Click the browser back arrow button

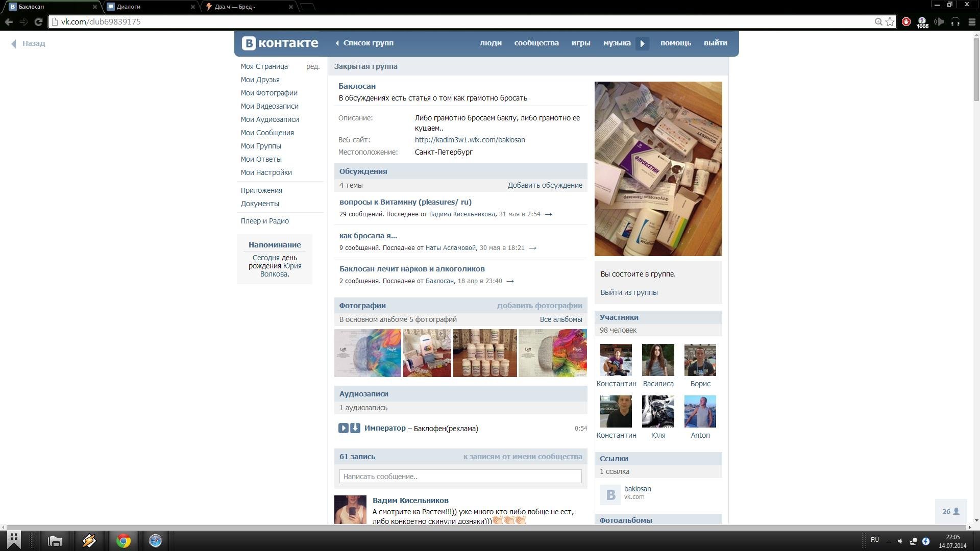[x=9, y=21]
